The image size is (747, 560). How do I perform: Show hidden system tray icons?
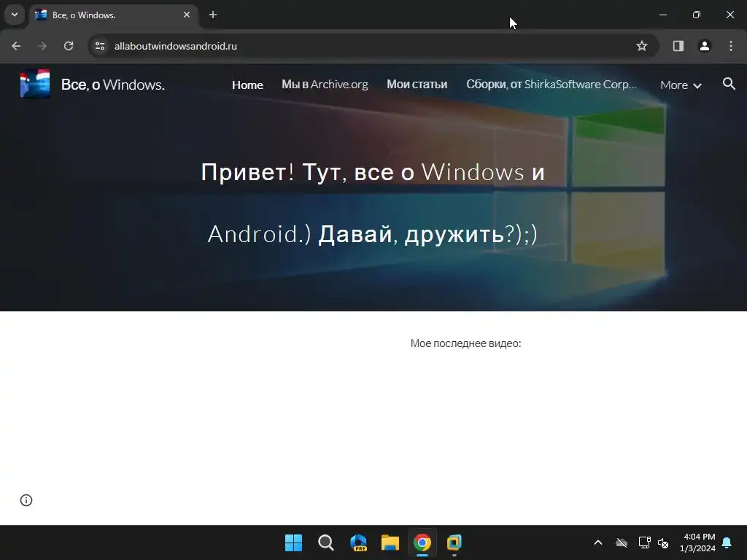[598, 542]
